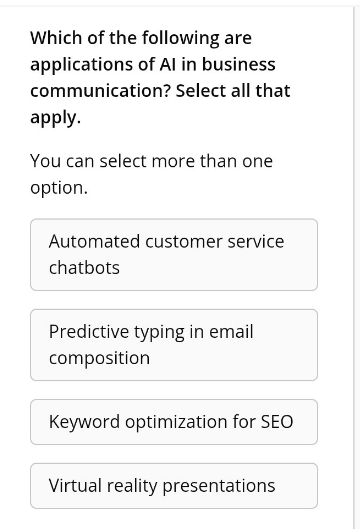
Task: Click the word 'chatbots' in the first option
Action: point(84,268)
